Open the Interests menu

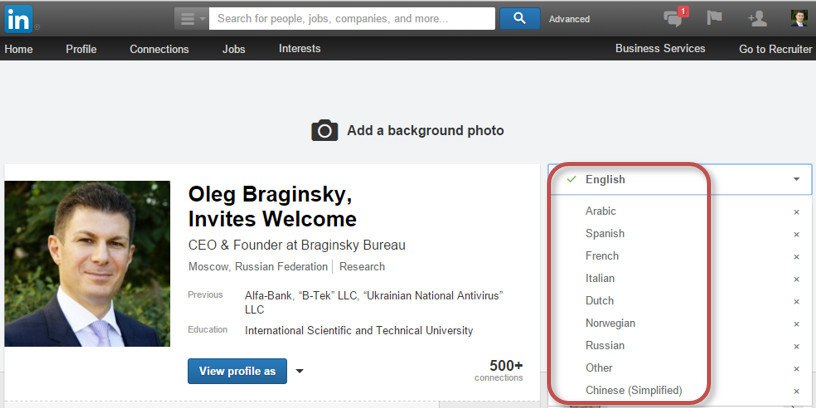[300, 49]
